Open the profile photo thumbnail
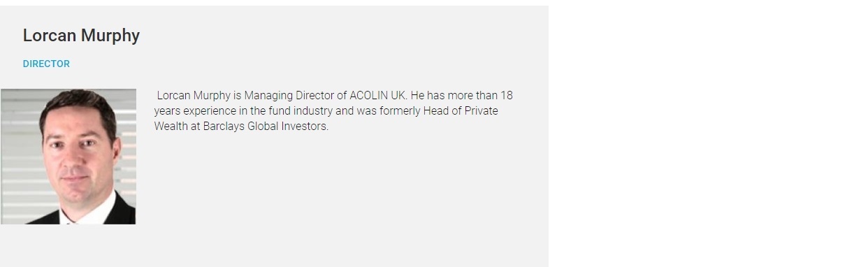The height and width of the screenshot is (267, 868). coord(68,157)
